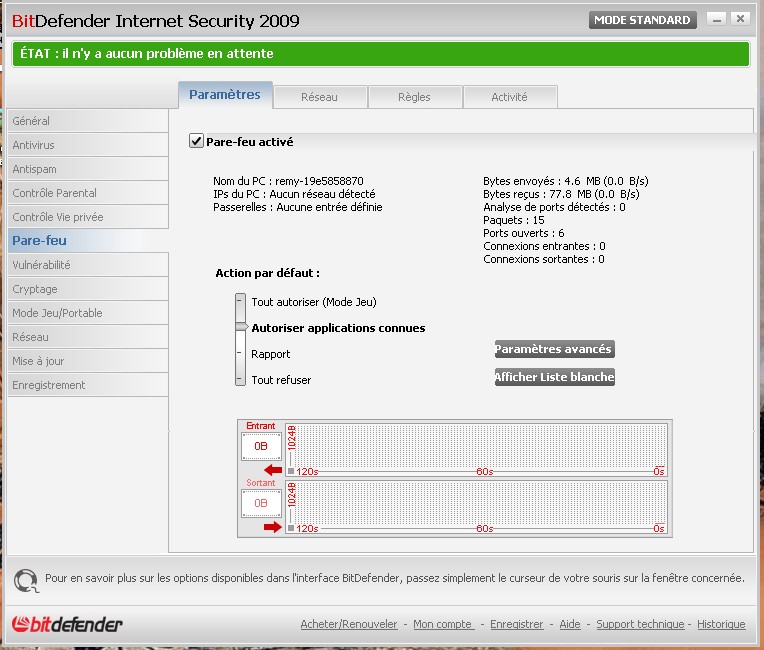This screenshot has width=764, height=650.
Task: Open Mise à jour section
Action: click(x=88, y=361)
